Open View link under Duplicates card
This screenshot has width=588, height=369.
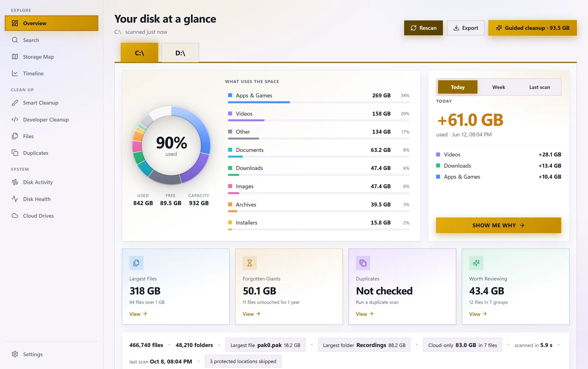tap(365, 314)
